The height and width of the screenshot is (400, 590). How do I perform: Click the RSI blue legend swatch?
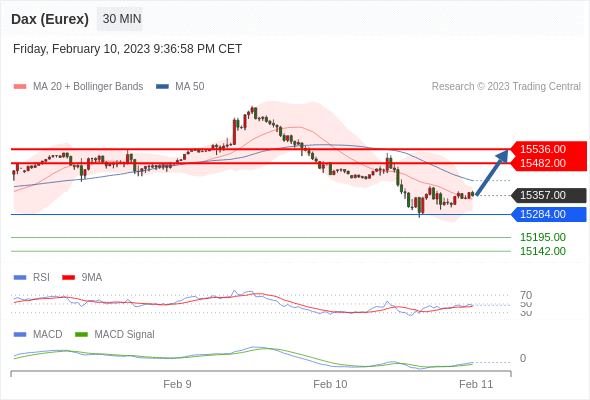coord(20,278)
